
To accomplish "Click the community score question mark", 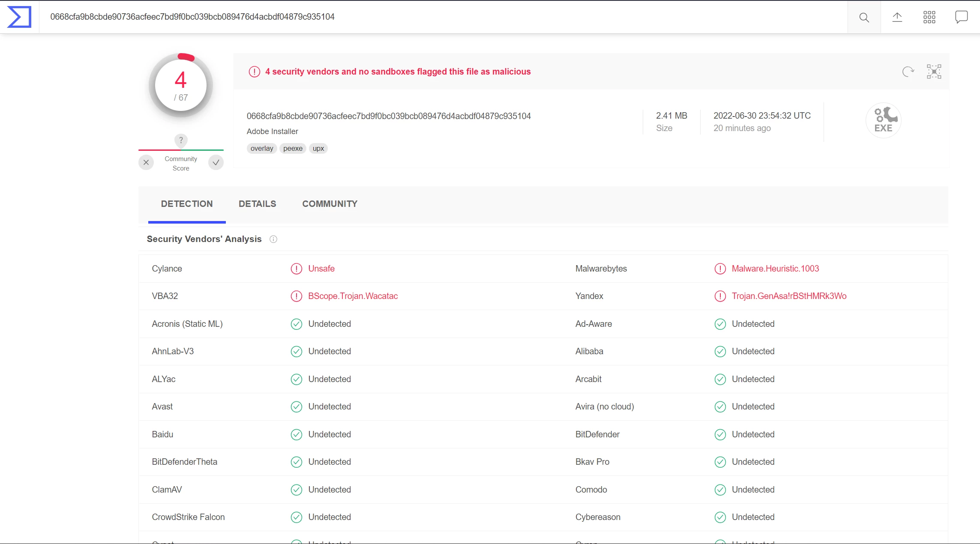I will pyautogui.click(x=181, y=140).
